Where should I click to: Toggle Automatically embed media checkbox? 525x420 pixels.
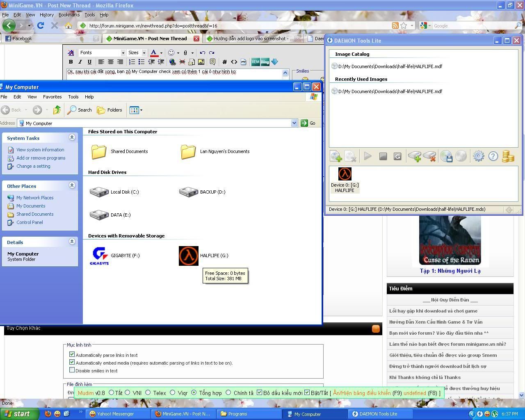point(72,362)
